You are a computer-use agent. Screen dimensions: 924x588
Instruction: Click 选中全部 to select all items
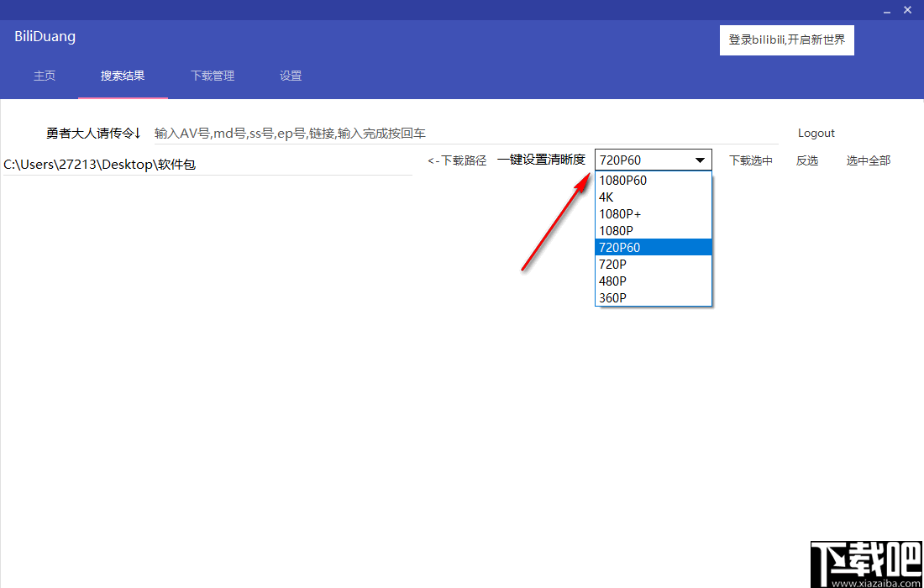coord(868,160)
